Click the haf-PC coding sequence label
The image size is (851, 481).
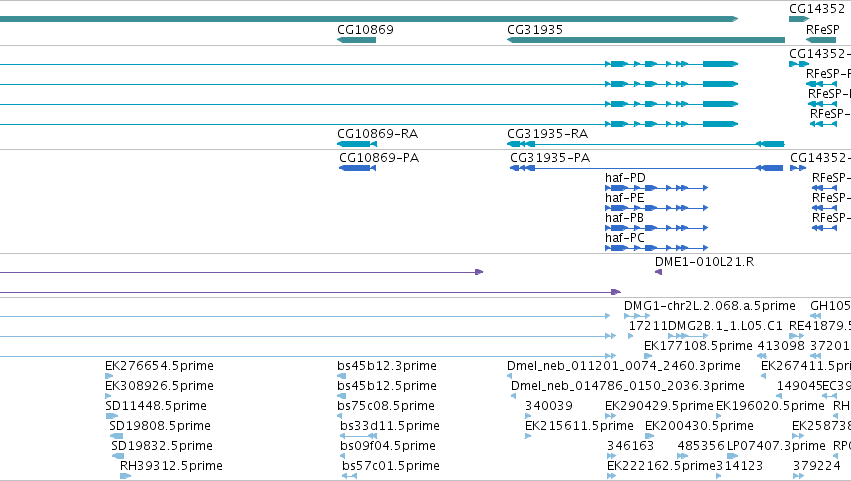point(625,238)
